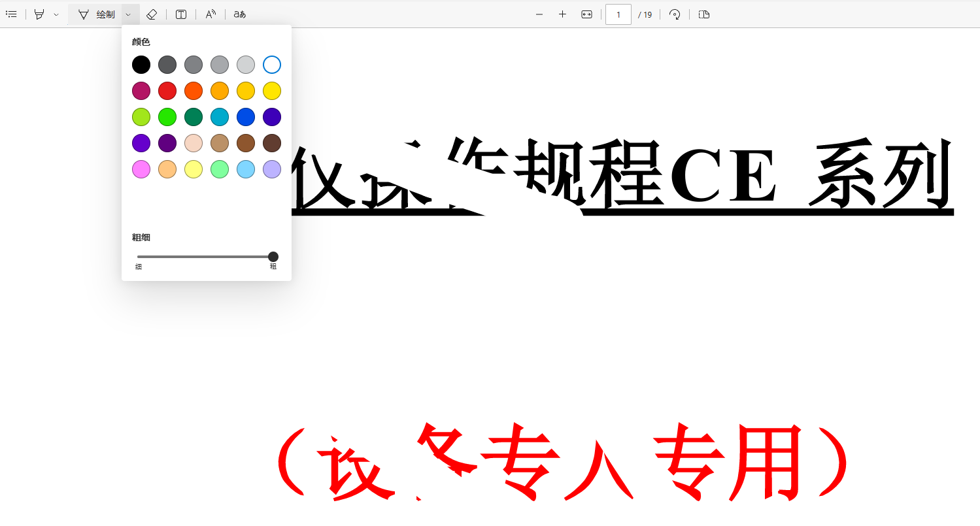Collapse the 绘制 pen options dropdown
This screenshot has height=526, width=980.
(129, 14)
